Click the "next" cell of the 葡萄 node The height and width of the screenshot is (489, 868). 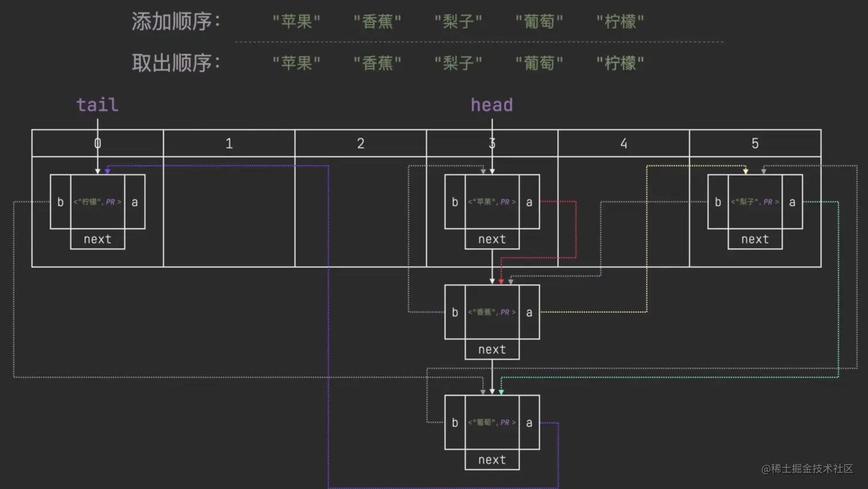coord(492,460)
